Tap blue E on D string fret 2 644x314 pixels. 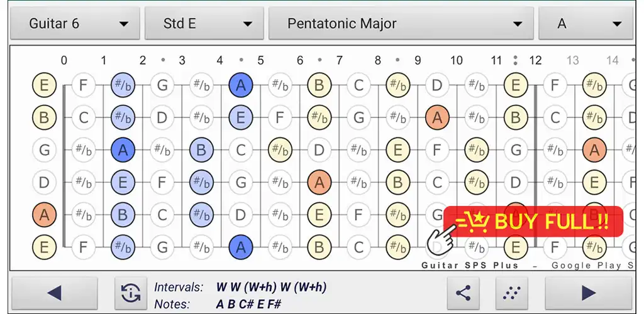click(123, 182)
